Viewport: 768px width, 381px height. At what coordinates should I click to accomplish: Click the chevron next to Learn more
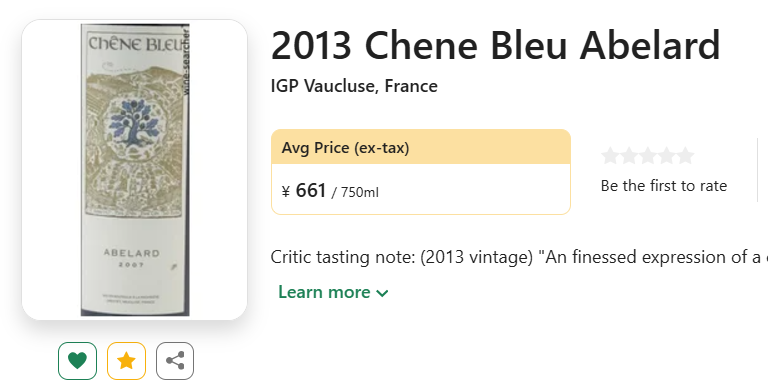point(382,293)
